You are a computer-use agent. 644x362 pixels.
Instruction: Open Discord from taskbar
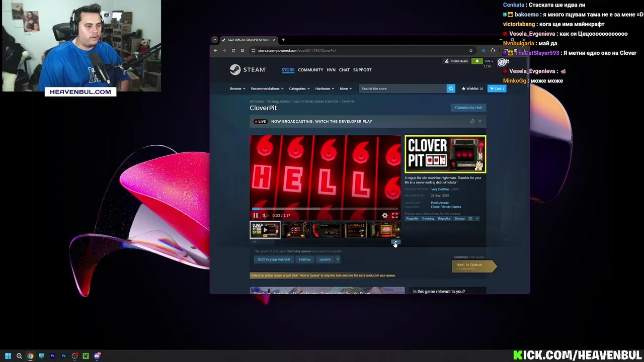[97, 356]
